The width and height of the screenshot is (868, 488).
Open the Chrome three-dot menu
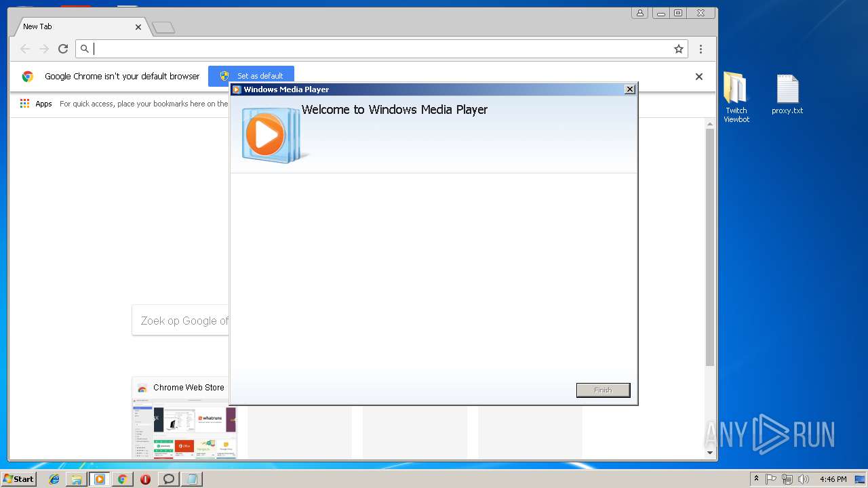701,49
